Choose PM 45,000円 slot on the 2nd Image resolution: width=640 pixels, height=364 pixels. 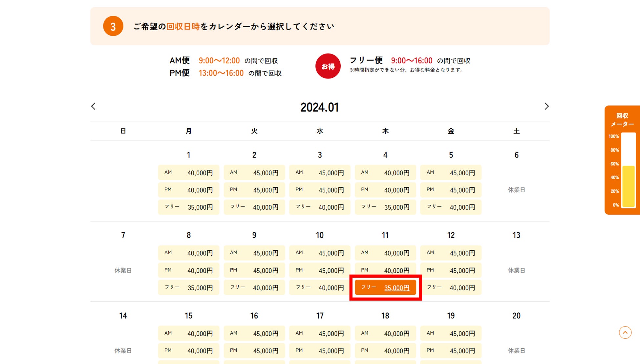click(254, 190)
